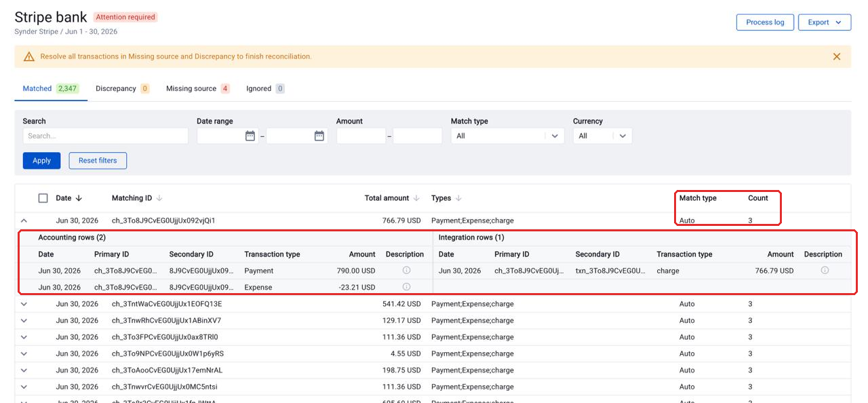
Task: Switch to the Ignored tab
Action: coord(265,88)
